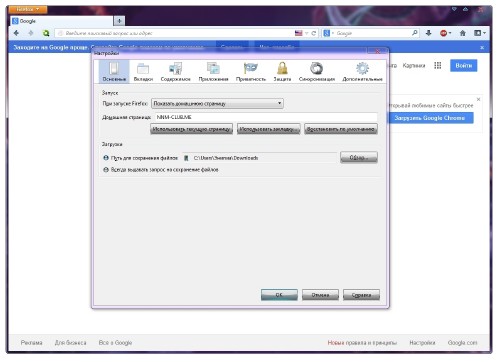Screen dimensions: 500x362
Task: Open the Содержимое settings panel
Action: [x=175, y=71]
